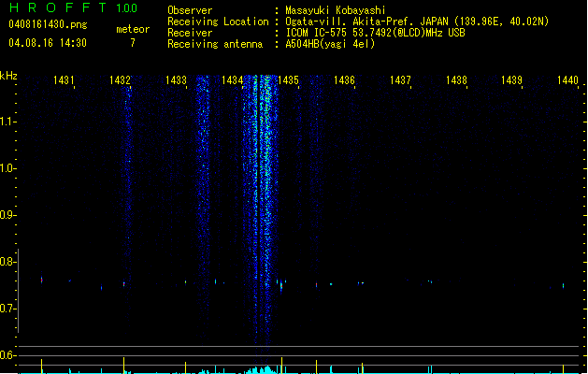This screenshot has width=588, height=374.
Task: Click the 1440 time axis label
Action: pos(567,80)
